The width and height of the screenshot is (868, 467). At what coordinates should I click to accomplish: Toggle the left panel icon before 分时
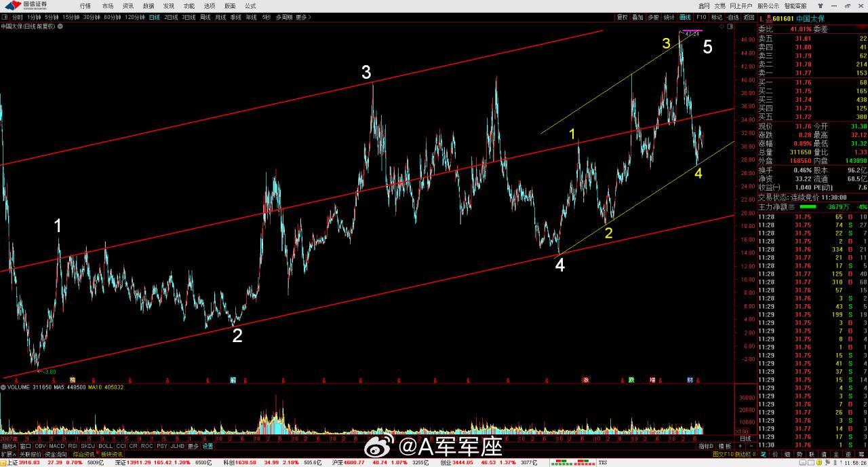click(x=5, y=17)
